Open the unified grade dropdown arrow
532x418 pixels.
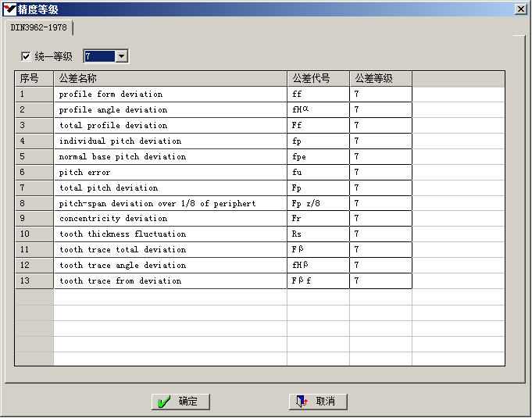click(x=121, y=56)
